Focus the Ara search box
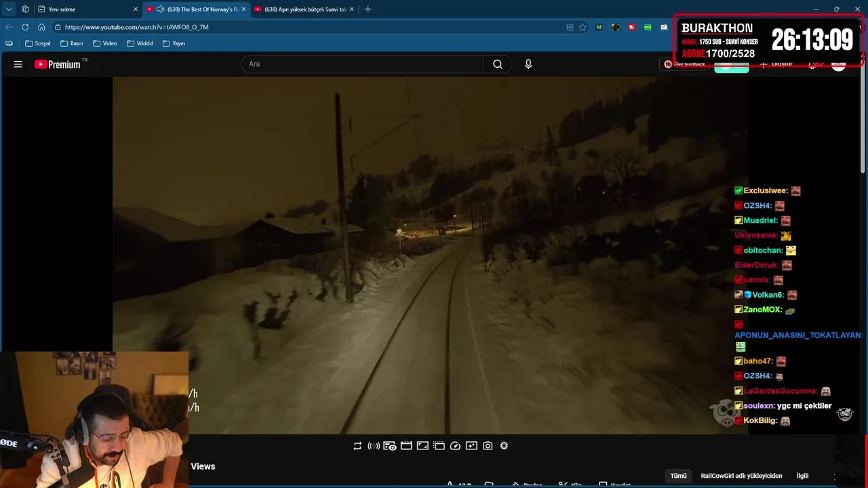 click(362, 64)
